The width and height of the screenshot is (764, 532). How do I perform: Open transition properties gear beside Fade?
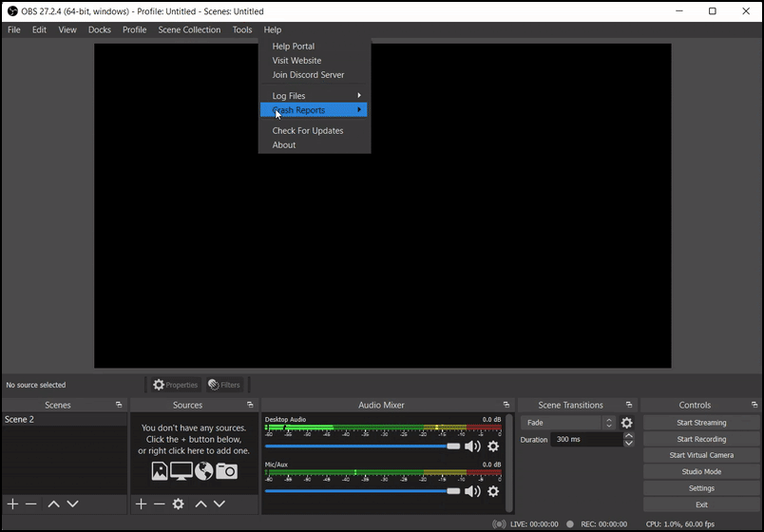point(626,423)
